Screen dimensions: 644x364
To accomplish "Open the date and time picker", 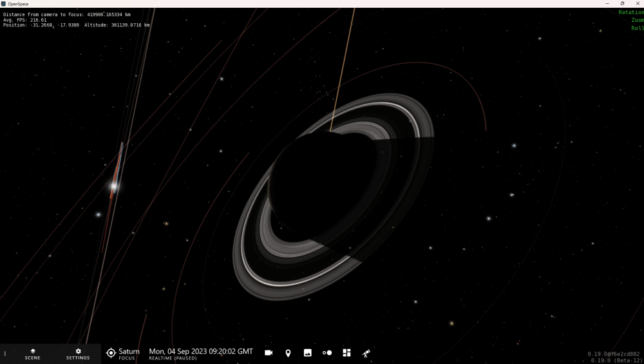I will 201,352.
